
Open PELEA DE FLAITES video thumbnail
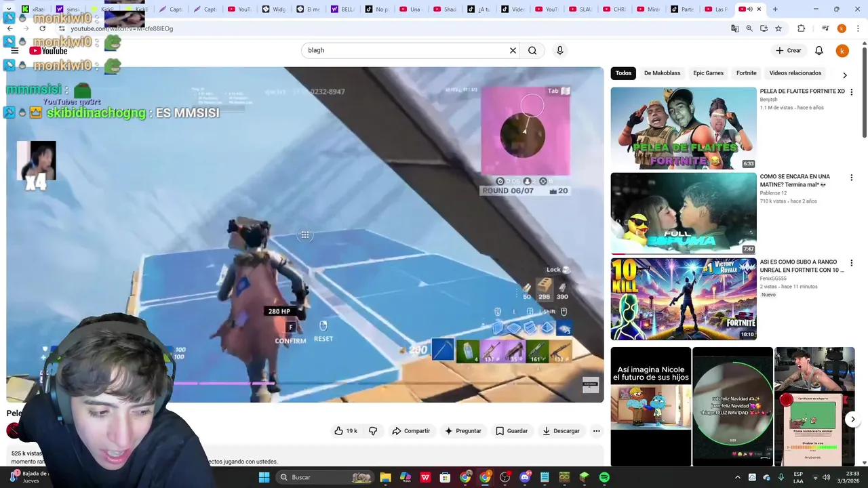point(684,128)
